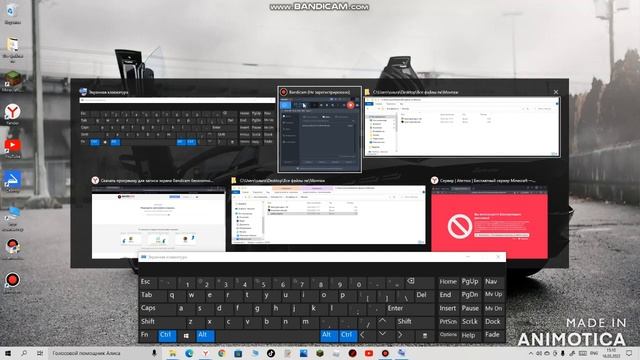
Task: Open Yandex browser from the taskbar
Action: point(205,353)
